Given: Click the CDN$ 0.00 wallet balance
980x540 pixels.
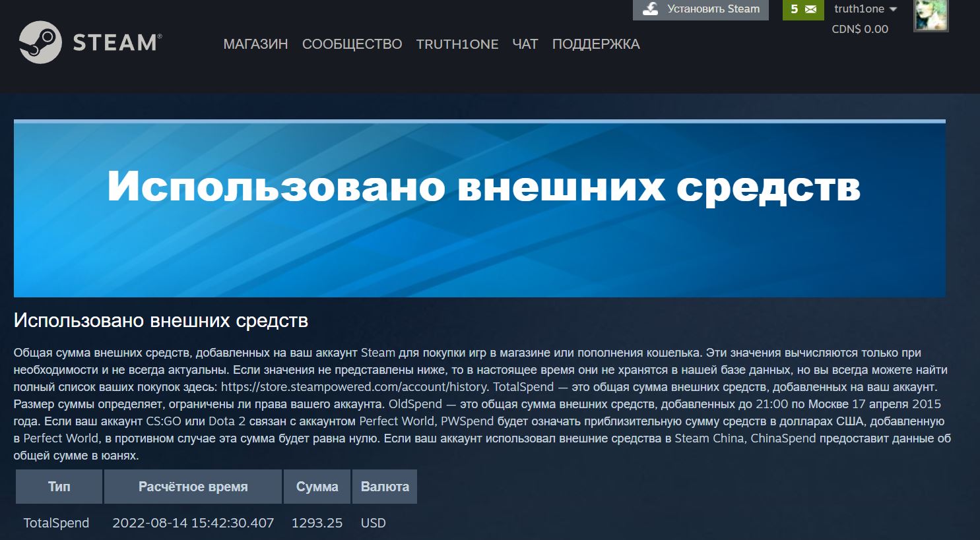Looking at the screenshot, I should pos(859,29).
